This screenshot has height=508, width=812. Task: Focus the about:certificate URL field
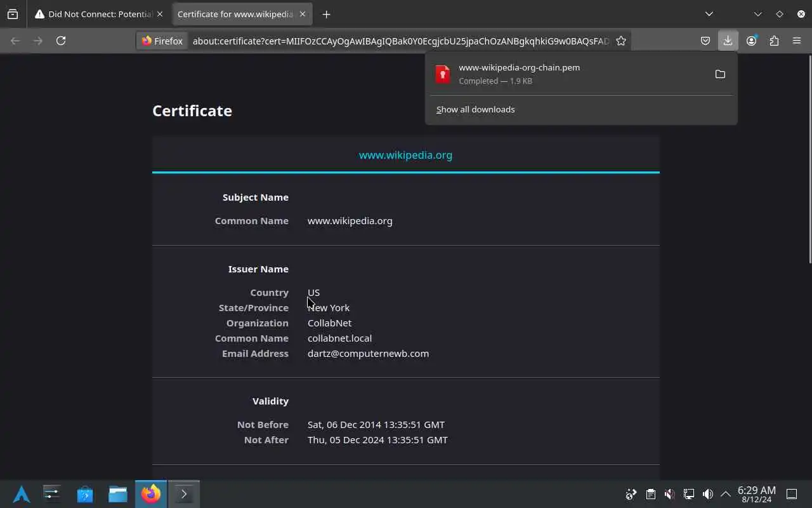pyautogui.click(x=400, y=41)
